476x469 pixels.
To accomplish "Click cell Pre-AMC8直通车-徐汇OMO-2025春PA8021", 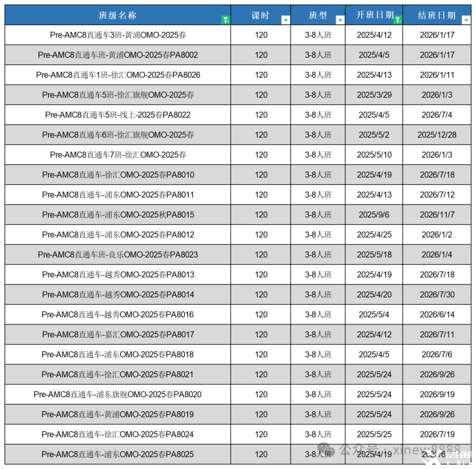I will pyautogui.click(x=118, y=374).
